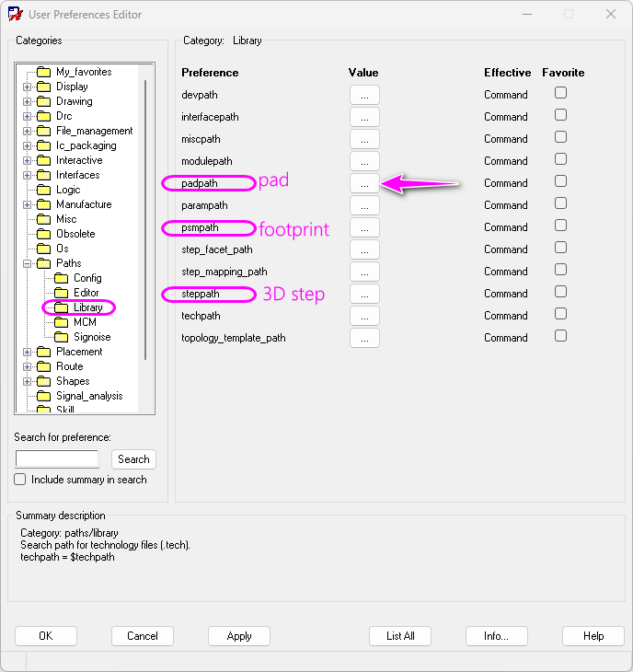The image size is (633, 672).
Task: Mark interfacepath as favorite
Action: pyautogui.click(x=560, y=115)
